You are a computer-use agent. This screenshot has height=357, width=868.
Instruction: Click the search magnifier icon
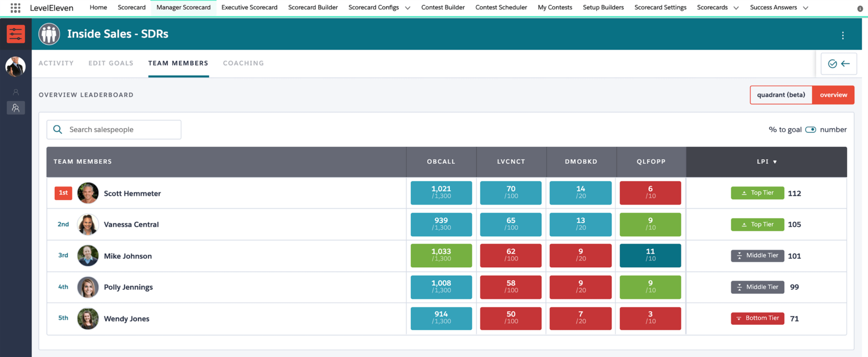(57, 129)
